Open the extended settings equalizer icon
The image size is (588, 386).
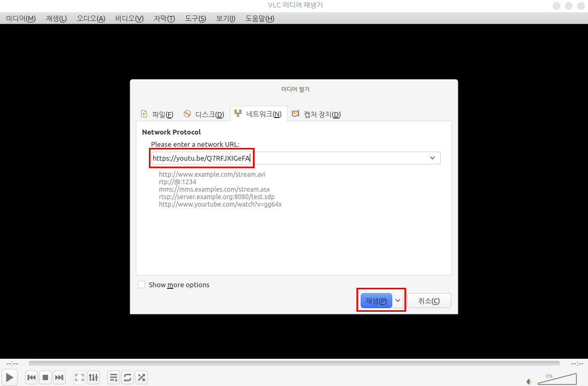(x=93, y=377)
